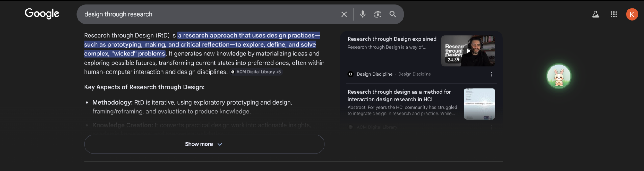Click the Research through Design is a way of snippet
The width and height of the screenshot is (644, 171).
[x=387, y=47]
